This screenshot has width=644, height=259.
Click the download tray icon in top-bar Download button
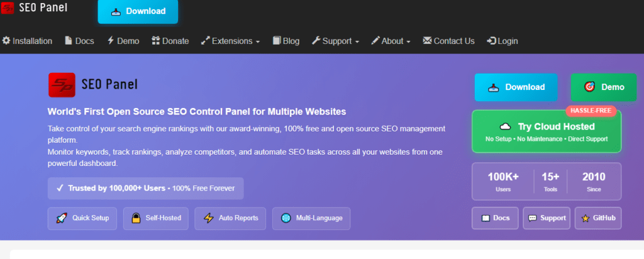(116, 11)
